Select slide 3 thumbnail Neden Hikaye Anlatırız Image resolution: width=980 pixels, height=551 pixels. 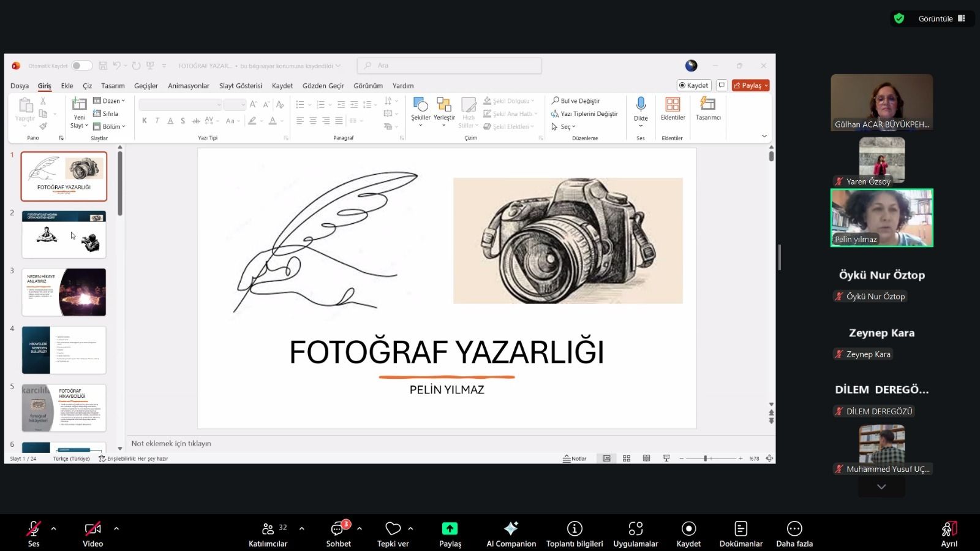point(64,292)
